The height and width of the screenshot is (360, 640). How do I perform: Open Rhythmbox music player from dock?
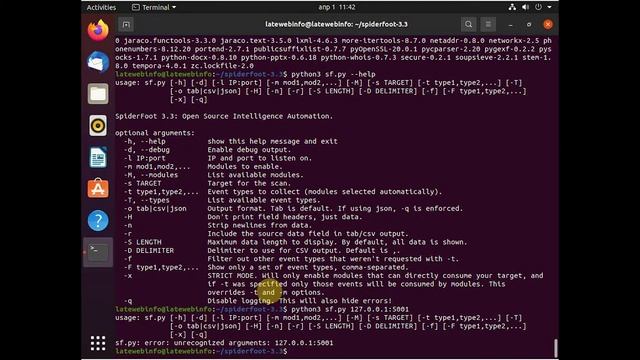pos(98,125)
